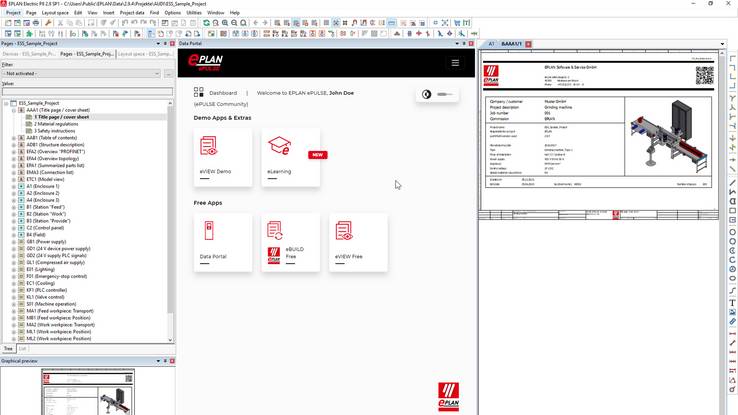
Task: Click the Zoom in magnifier icon
Action: coord(225,23)
